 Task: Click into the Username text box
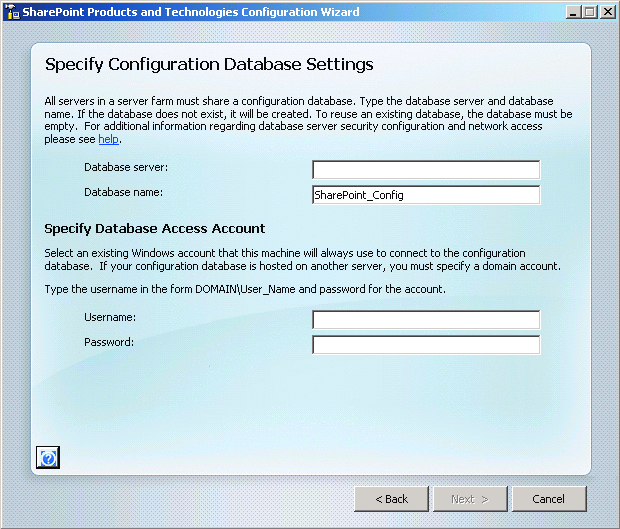point(426,320)
